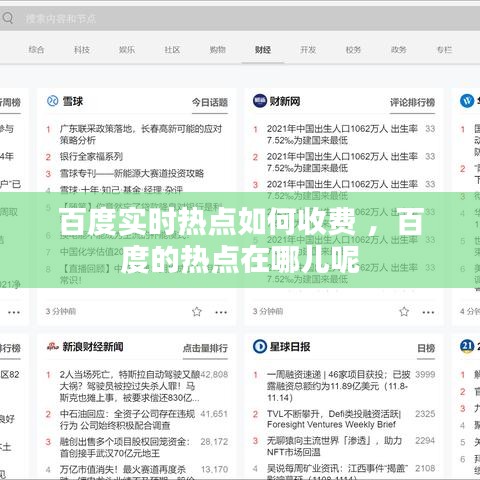
Task: Favorite the 雪球 card with star
Action: click(x=197, y=311)
